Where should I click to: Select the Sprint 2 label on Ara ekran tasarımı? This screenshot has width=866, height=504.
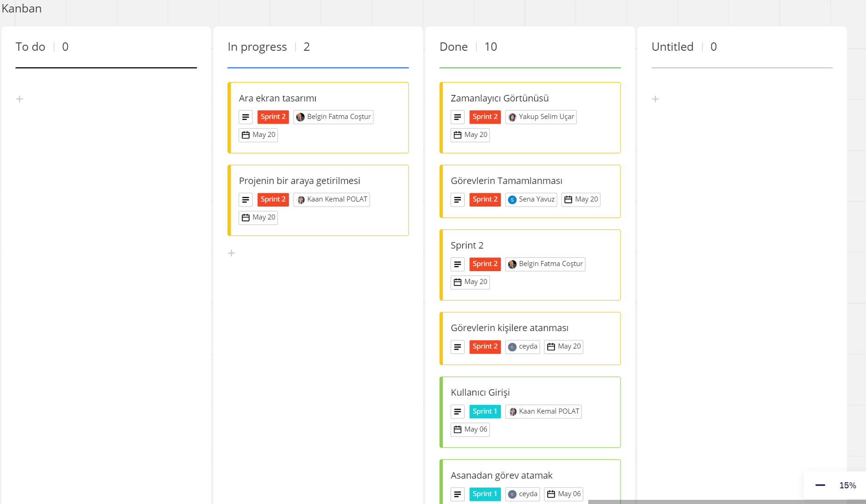point(273,117)
